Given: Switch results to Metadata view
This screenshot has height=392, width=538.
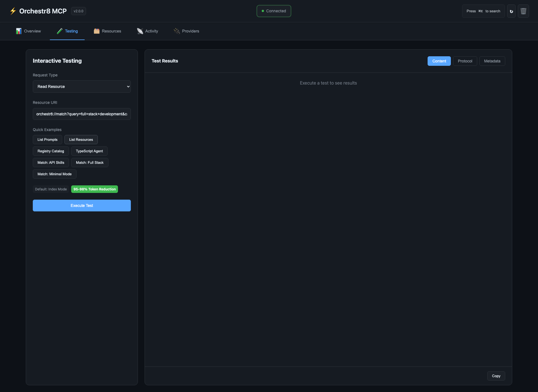Looking at the screenshot, I should 492,61.
